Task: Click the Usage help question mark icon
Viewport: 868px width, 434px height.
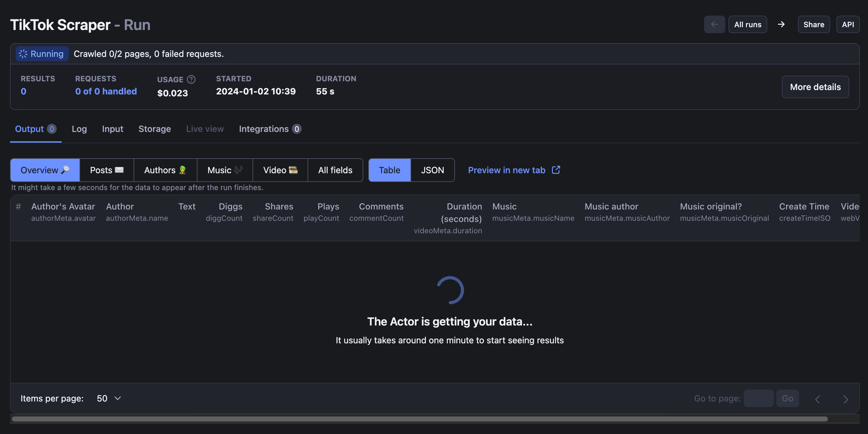Action: pos(191,79)
